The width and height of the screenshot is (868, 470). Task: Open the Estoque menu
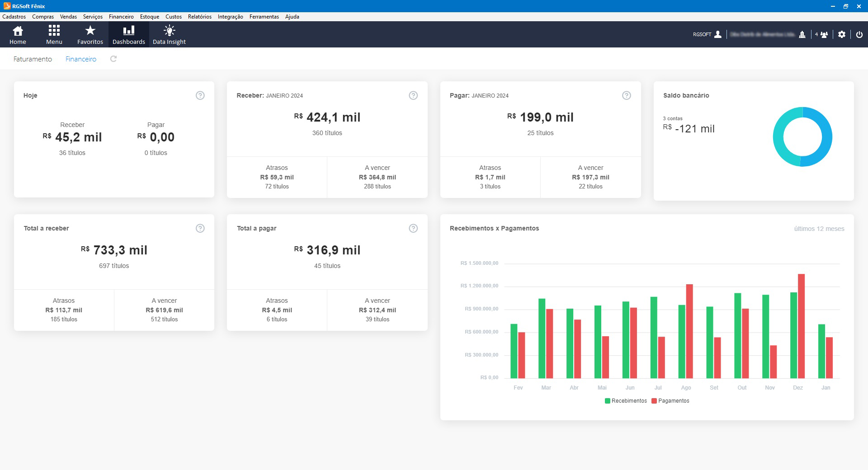(150, 17)
